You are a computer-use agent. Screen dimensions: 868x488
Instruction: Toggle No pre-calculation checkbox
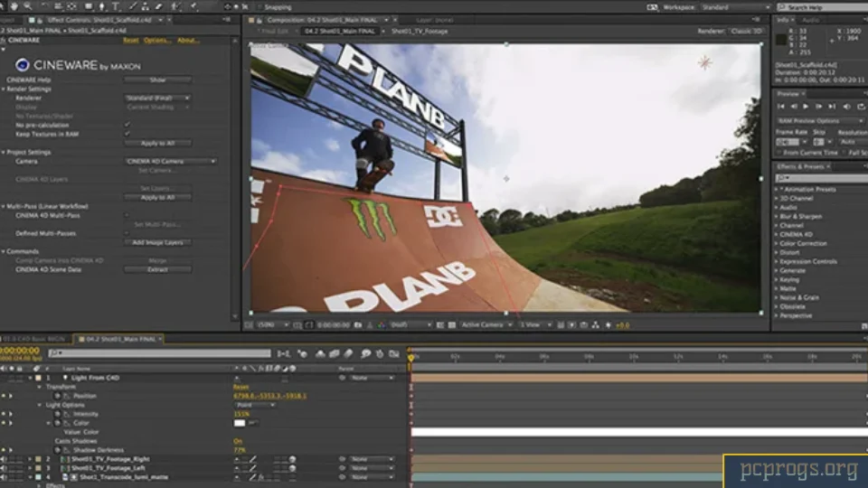pos(127,125)
